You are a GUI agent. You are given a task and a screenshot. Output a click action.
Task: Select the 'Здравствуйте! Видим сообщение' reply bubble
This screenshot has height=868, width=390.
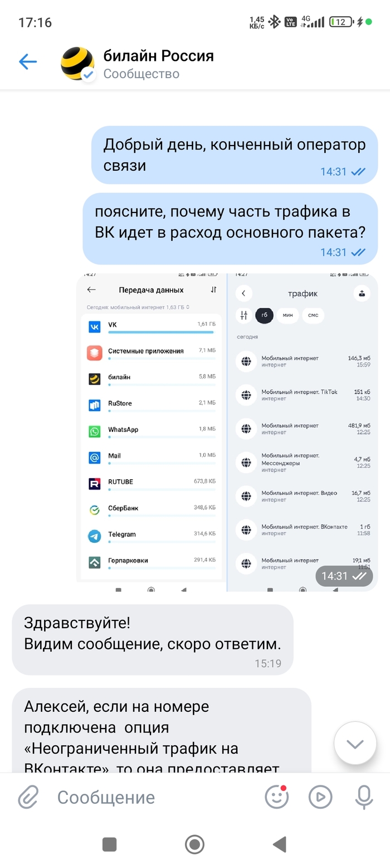pyautogui.click(x=153, y=639)
